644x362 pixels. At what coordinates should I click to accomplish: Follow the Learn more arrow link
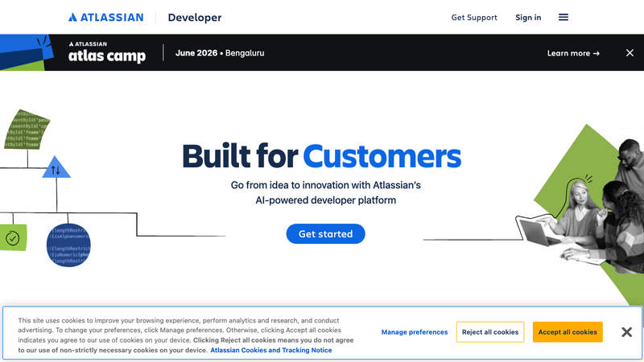point(573,53)
